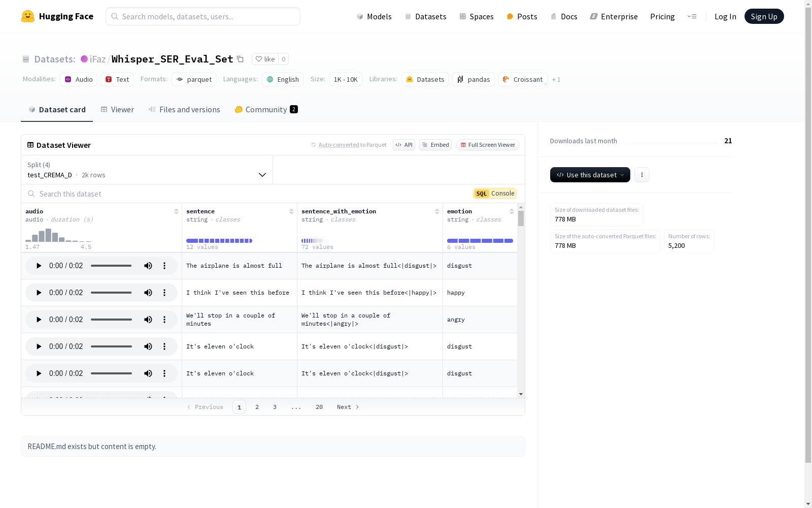Play audio for 'We'll stop in a couple of minutes'
Screen dimensions: 812x508
pyautogui.click(x=39, y=320)
